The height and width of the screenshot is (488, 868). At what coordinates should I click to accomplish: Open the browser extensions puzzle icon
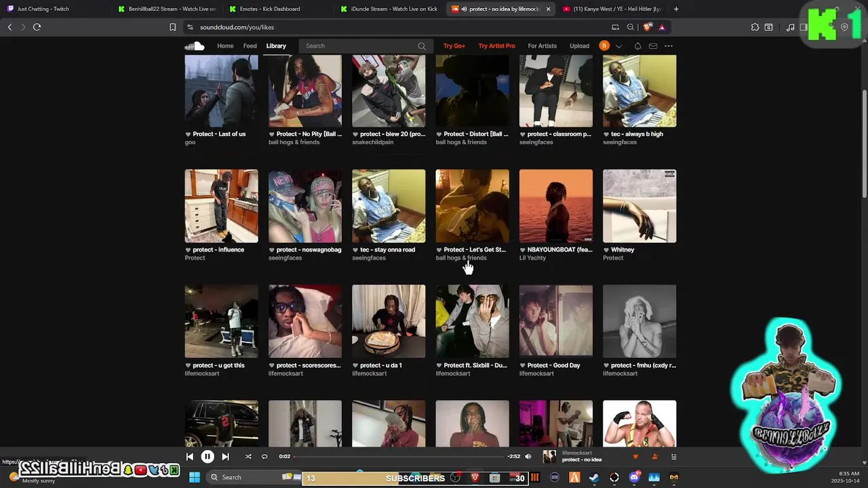[755, 27]
